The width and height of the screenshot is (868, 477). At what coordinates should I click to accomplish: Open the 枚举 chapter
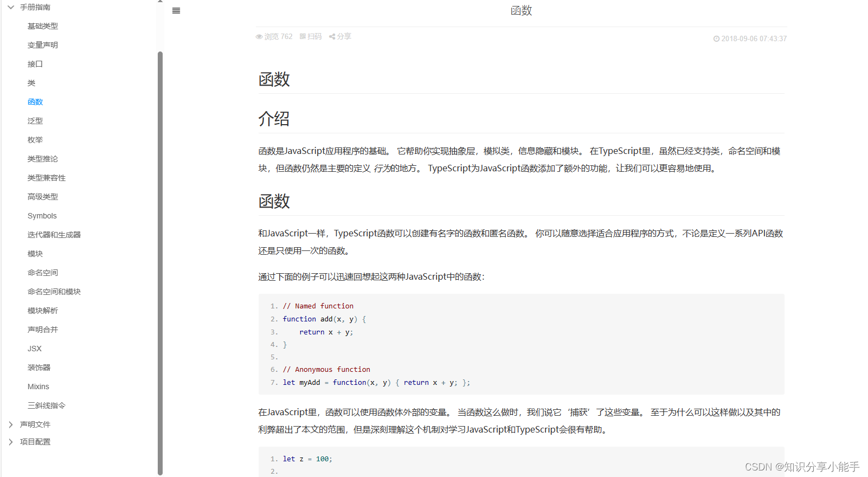[35, 140]
